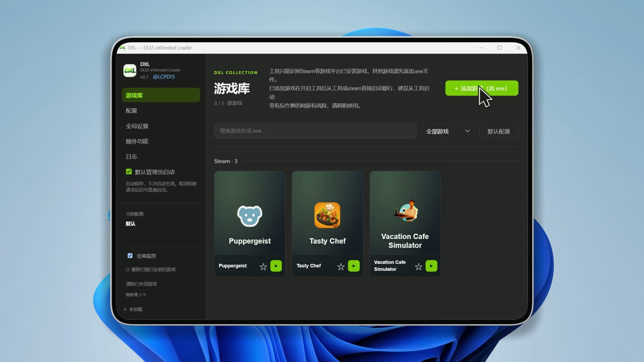Click 重新扫描已安装的游戏 to rescan

[x=151, y=269]
